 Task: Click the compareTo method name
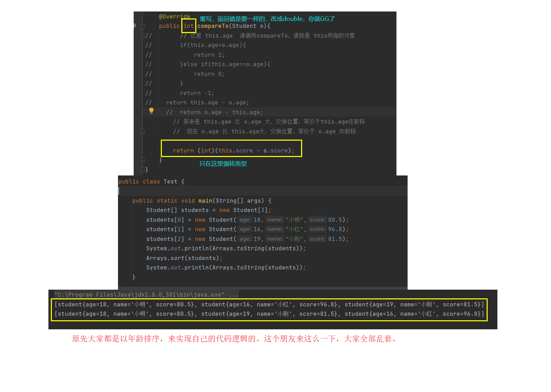tap(213, 26)
